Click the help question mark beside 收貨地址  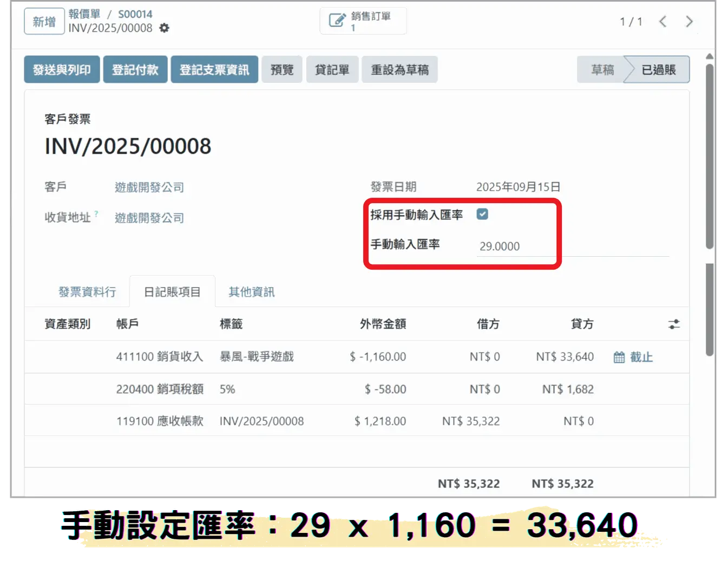click(x=96, y=214)
